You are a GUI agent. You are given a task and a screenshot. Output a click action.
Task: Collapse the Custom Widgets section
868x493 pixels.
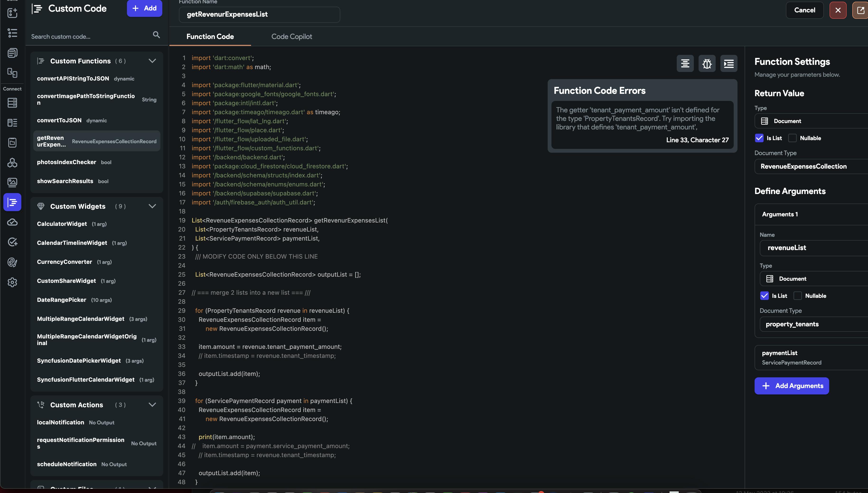point(152,206)
